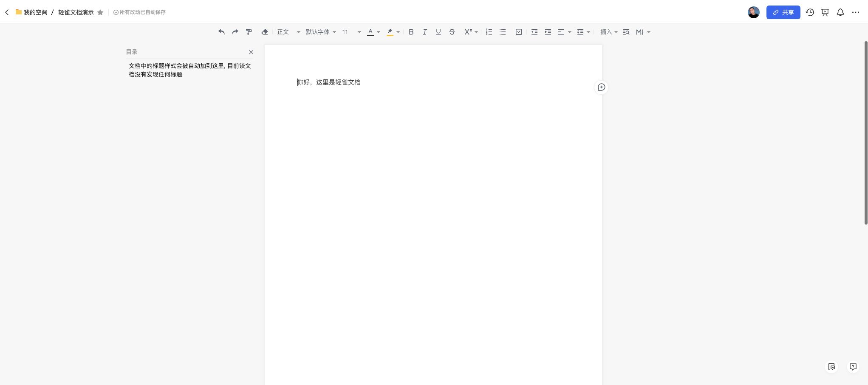868x385 pixels.
Task: Insert a numbered list
Action: [x=489, y=32]
